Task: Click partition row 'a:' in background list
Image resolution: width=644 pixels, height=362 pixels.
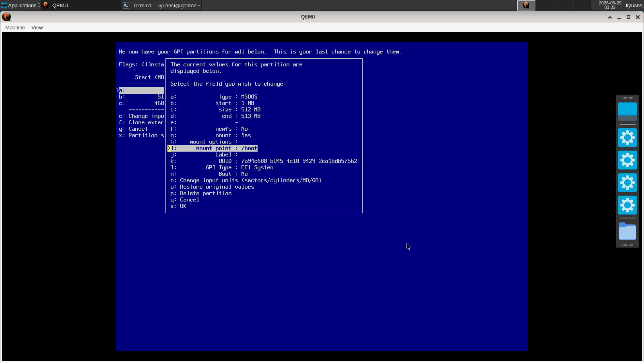Action: pos(141,90)
